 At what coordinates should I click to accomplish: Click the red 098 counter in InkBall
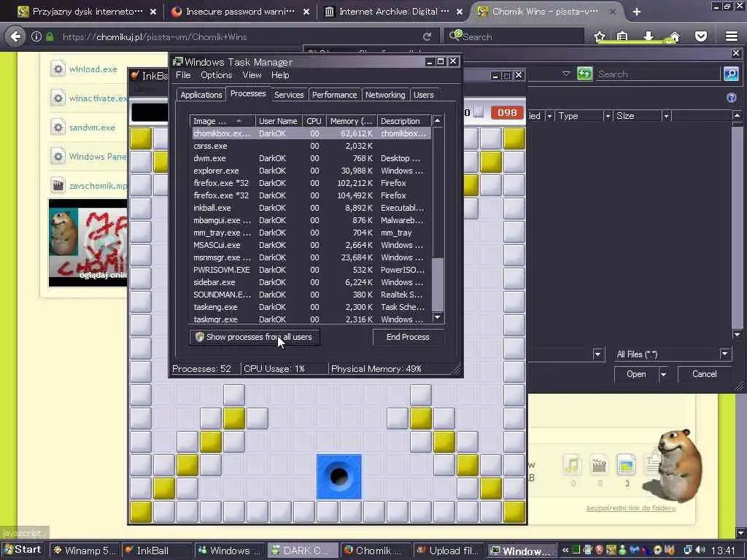pyautogui.click(x=507, y=112)
